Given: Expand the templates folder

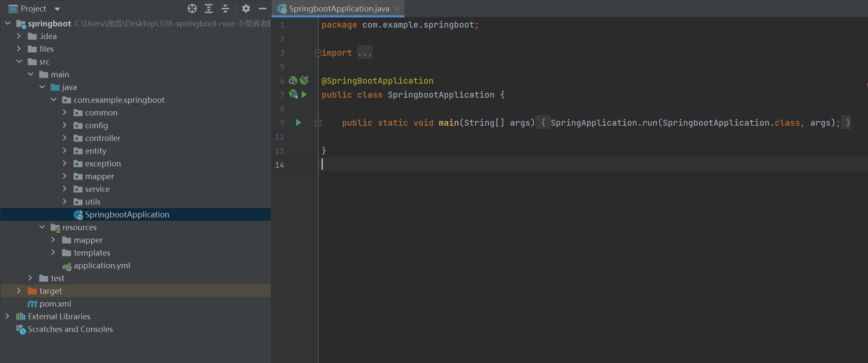Looking at the screenshot, I should pyautogui.click(x=53, y=253).
